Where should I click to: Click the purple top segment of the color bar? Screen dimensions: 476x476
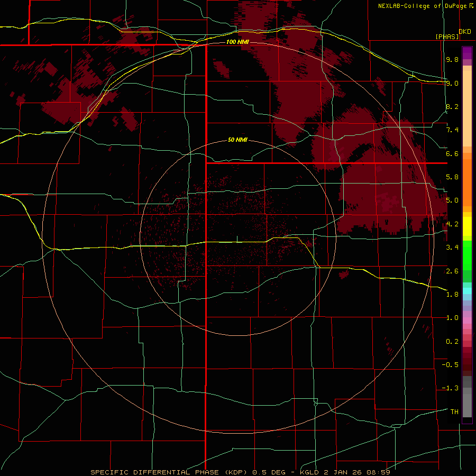467,53
